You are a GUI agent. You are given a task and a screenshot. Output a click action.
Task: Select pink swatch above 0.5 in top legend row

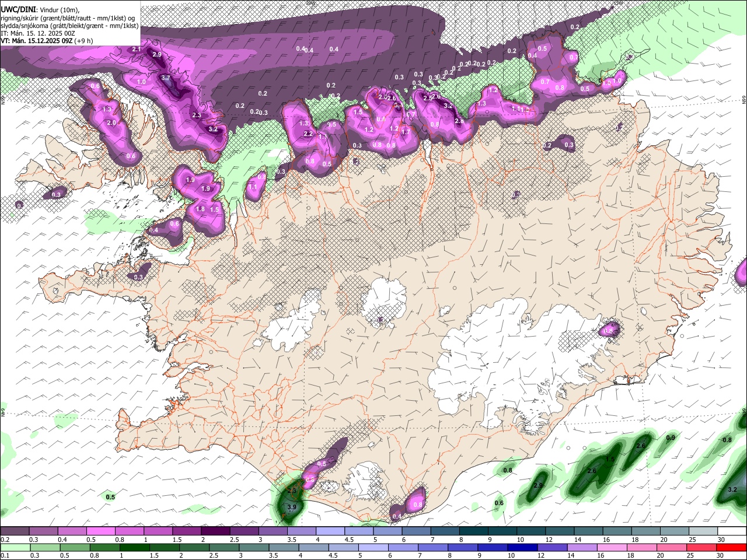tap(100, 531)
